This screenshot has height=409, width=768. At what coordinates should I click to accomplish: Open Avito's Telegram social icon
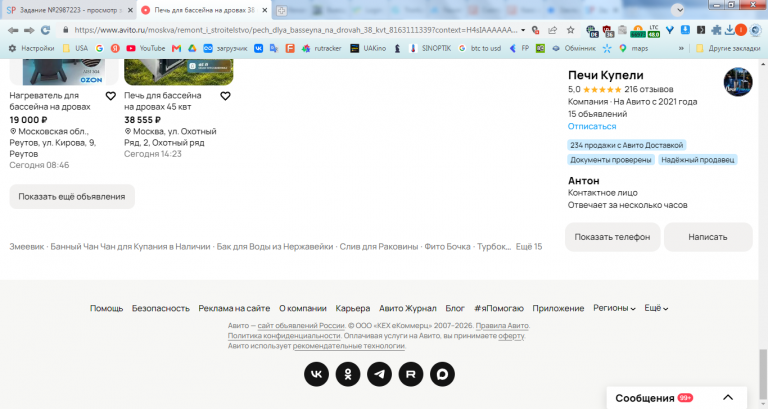point(380,374)
